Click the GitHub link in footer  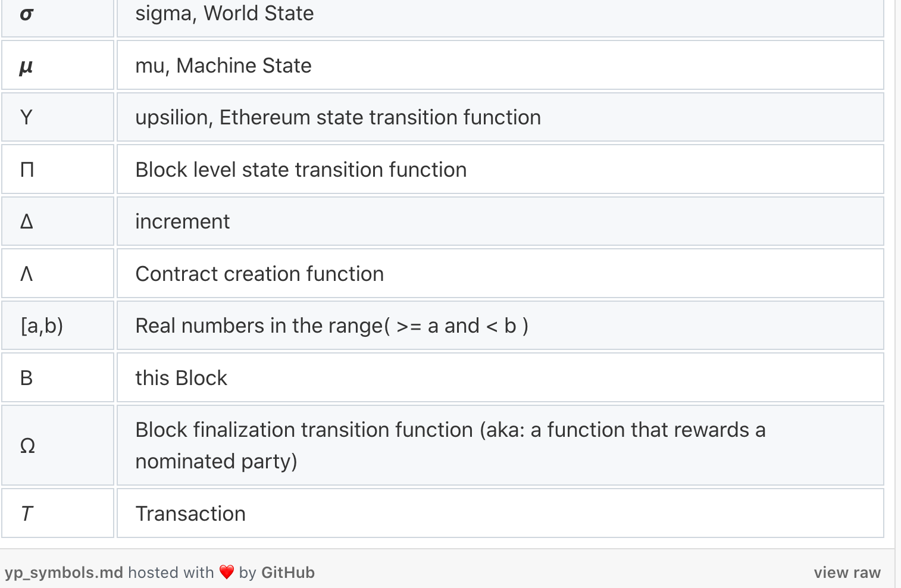tap(288, 573)
